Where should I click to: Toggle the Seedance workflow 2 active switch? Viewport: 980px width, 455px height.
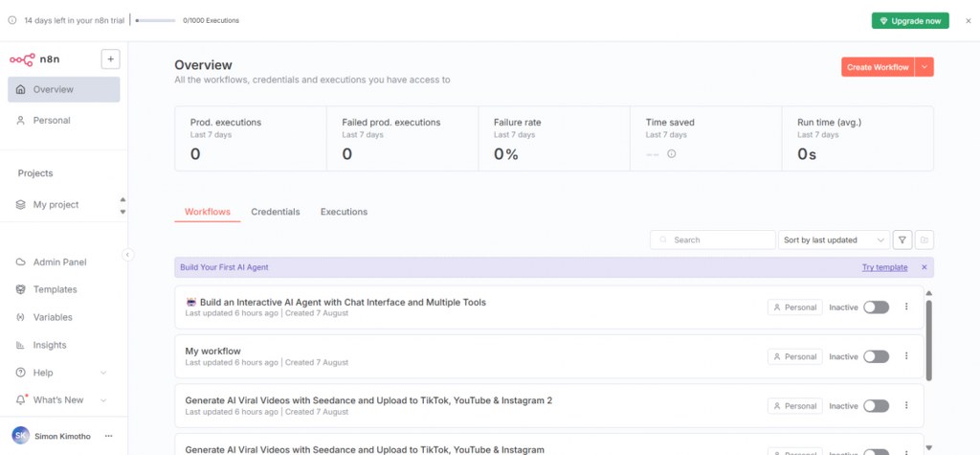[x=877, y=406]
